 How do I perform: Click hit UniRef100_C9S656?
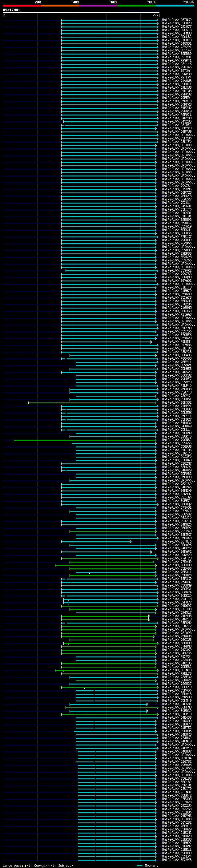tap(177, 443)
